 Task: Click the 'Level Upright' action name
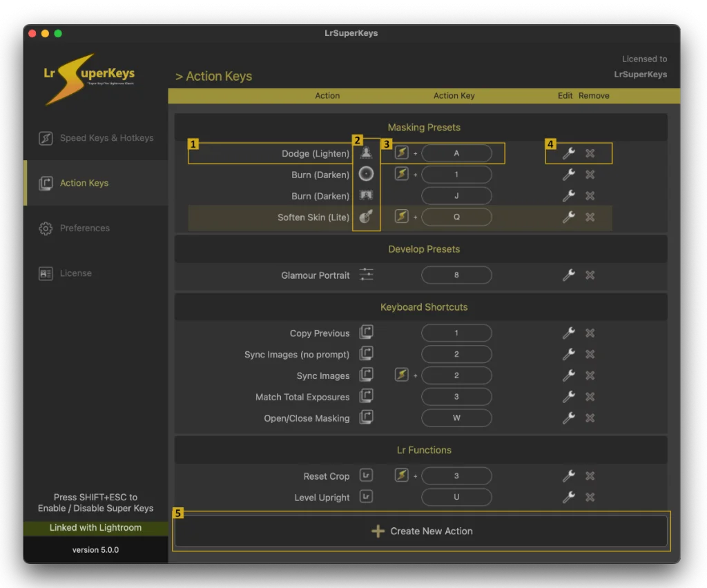coord(322,498)
